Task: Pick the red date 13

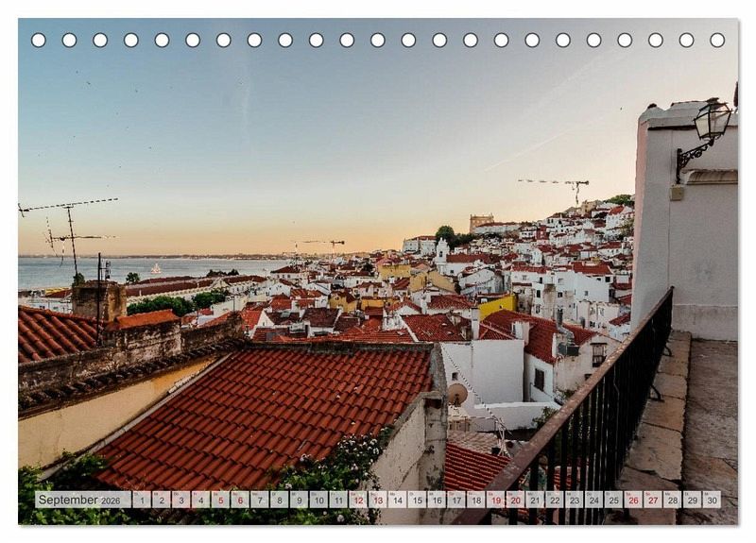Action: coord(378,500)
